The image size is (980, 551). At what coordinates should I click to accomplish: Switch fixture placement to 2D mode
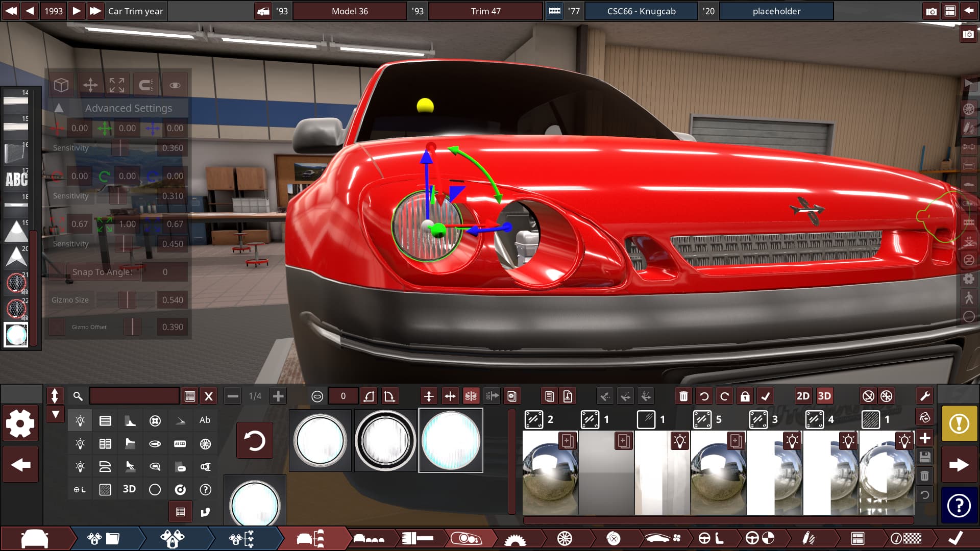tap(802, 396)
